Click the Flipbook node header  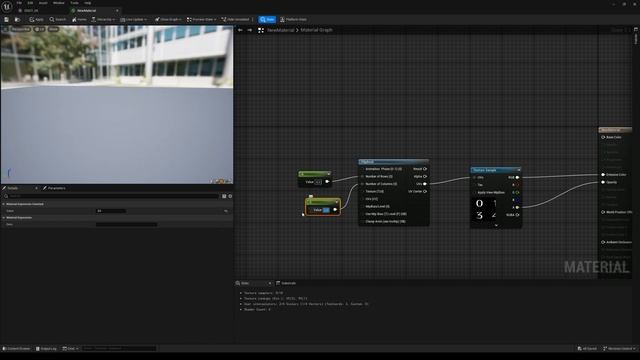[393, 162]
